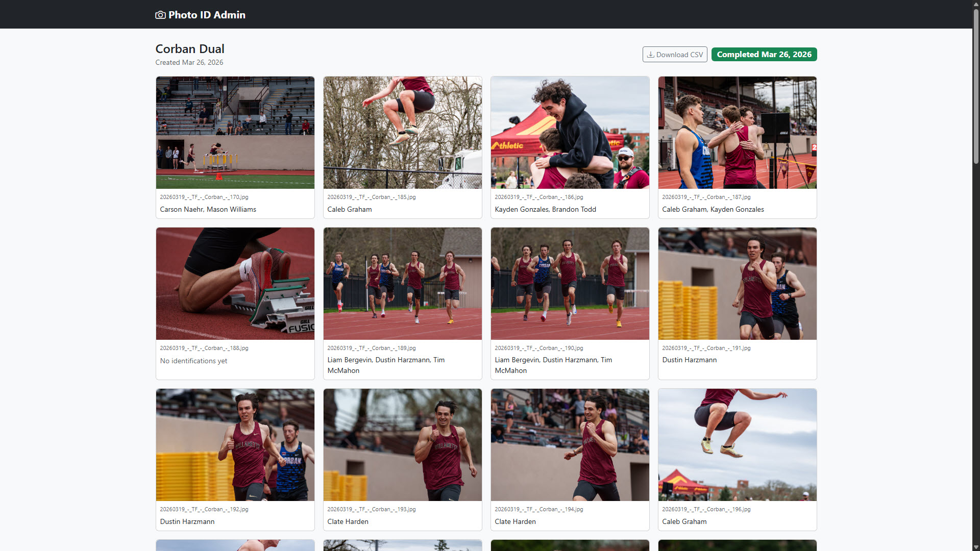Screen dimensions: 980x551
Task: Open photo 190 runners on track
Action: pos(570,284)
